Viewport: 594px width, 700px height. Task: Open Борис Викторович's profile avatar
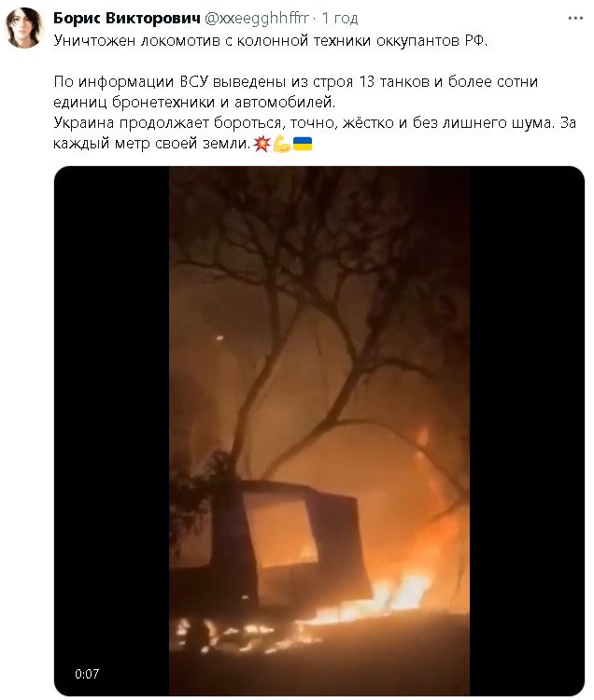click(24, 27)
